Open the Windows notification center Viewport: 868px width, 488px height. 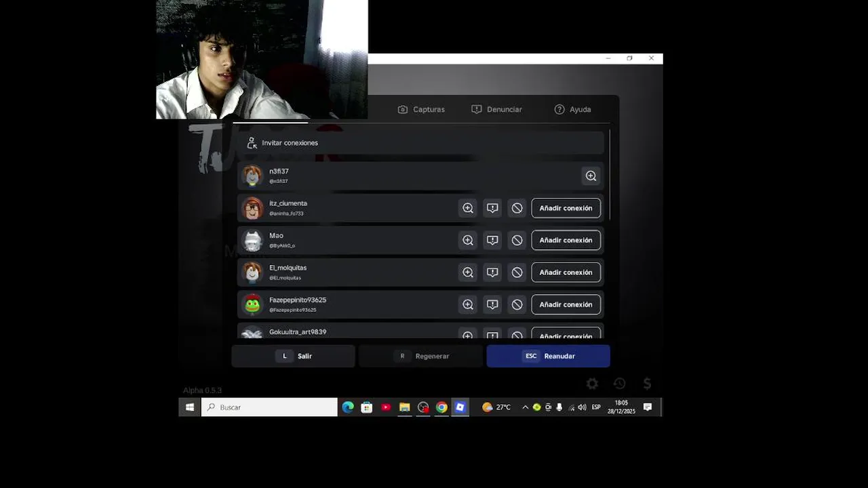[648, 407]
